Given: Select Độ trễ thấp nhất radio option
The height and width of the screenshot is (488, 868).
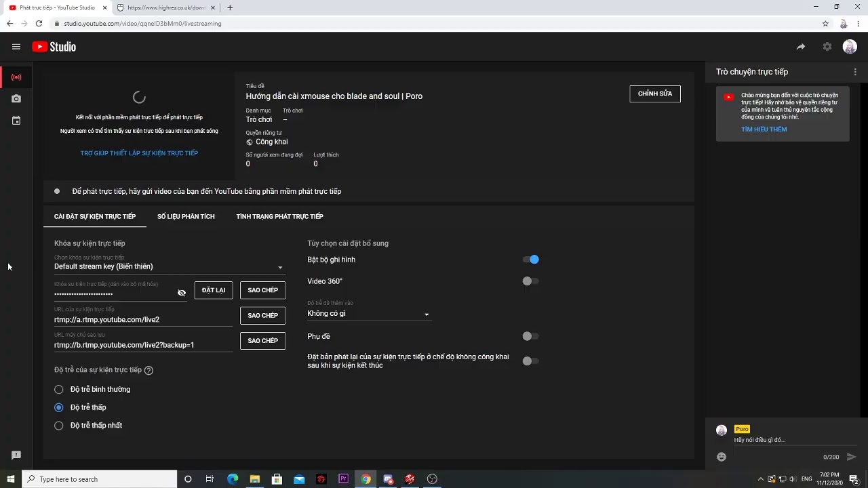Looking at the screenshot, I should coord(59,426).
